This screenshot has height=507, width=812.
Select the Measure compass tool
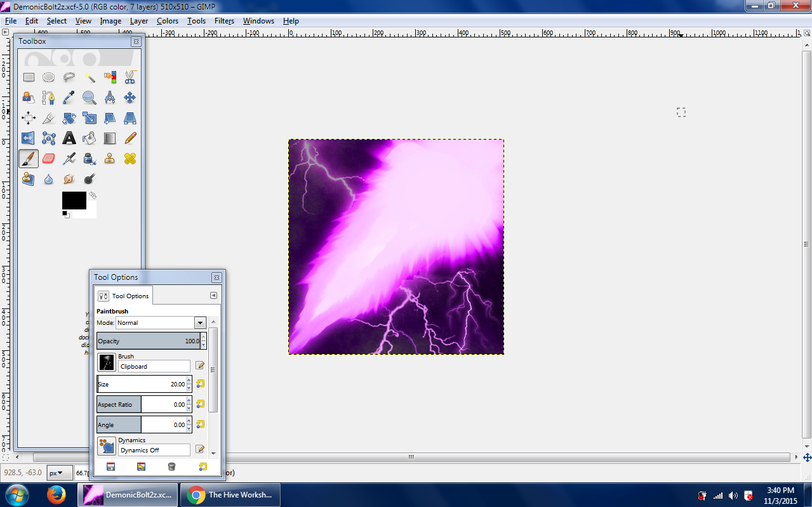click(110, 98)
